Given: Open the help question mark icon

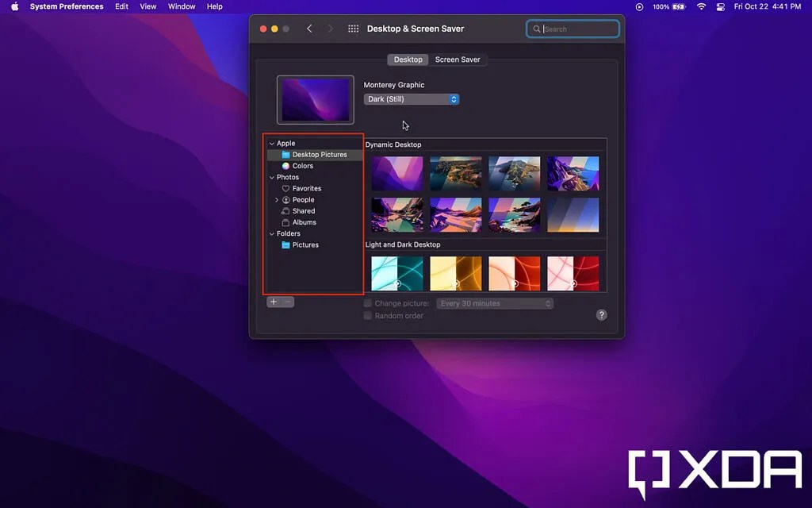Looking at the screenshot, I should point(601,314).
